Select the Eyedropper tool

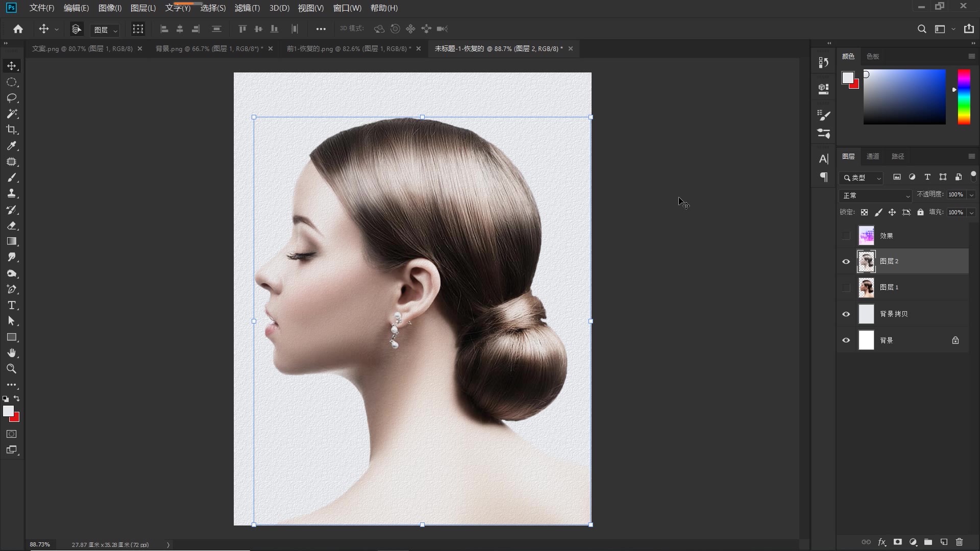pos(12,146)
